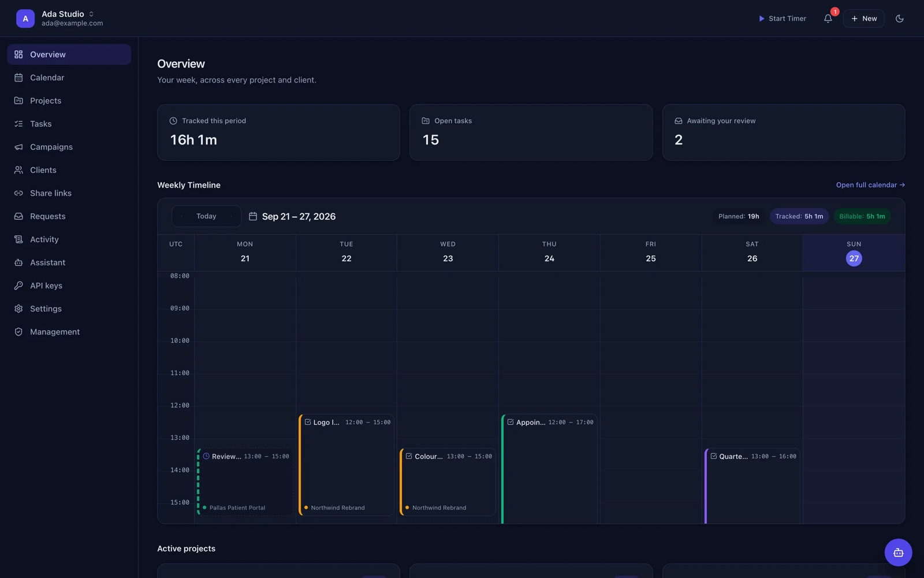
Task: Open Settings from the sidebar
Action: [69, 309]
